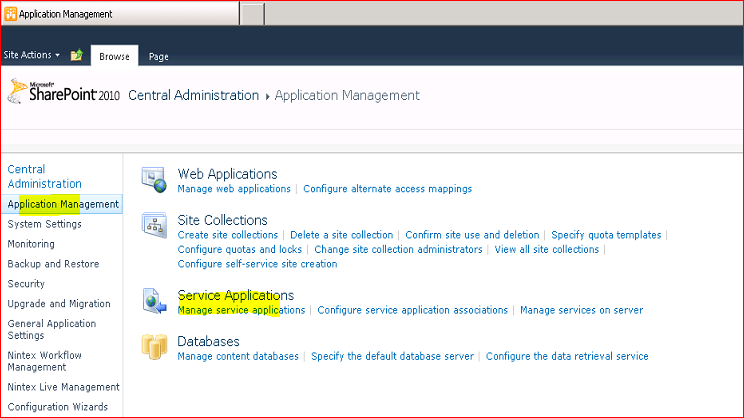Viewport: 744px width, 418px height.
Task: Click the Databases cylinder icon
Action: tap(154, 346)
